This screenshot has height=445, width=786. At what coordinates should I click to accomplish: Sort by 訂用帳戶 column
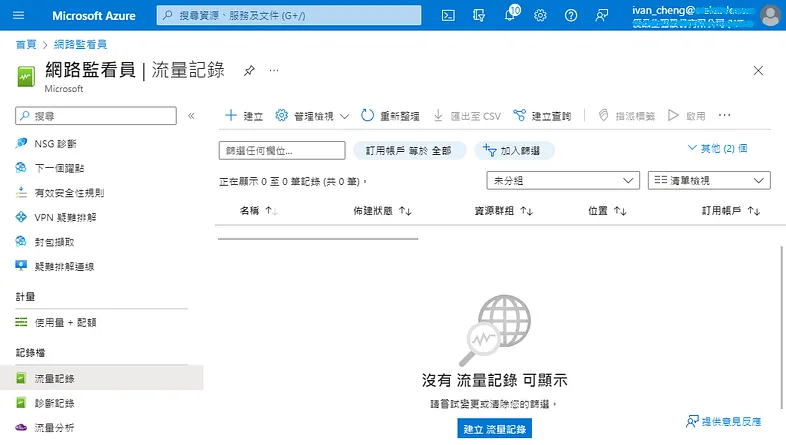[x=731, y=210]
